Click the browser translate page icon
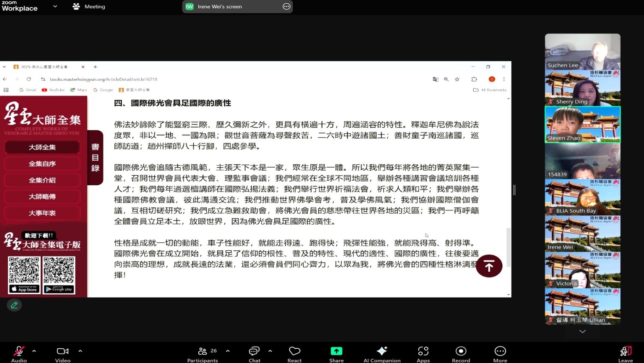 [436, 79]
